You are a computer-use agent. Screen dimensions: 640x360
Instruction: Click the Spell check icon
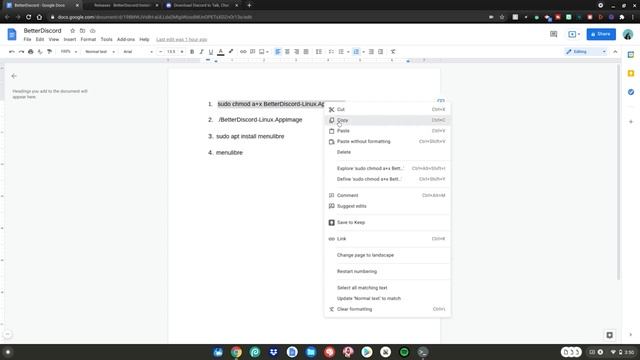(40, 52)
